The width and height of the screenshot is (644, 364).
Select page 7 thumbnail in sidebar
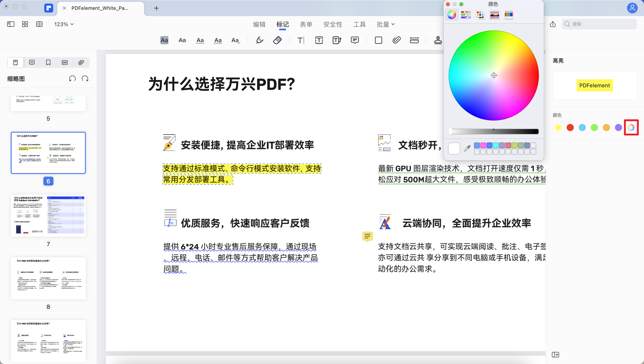click(x=48, y=215)
